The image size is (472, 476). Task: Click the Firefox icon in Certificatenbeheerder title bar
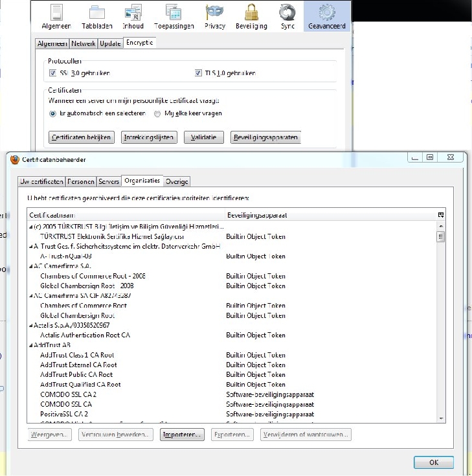15,160
